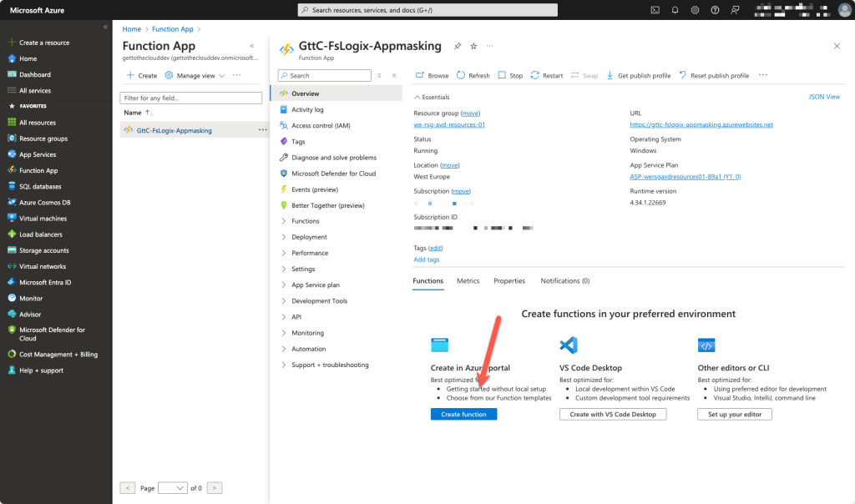The width and height of the screenshot is (855, 504).
Task: Open the Page number dropdown
Action: pos(172,488)
